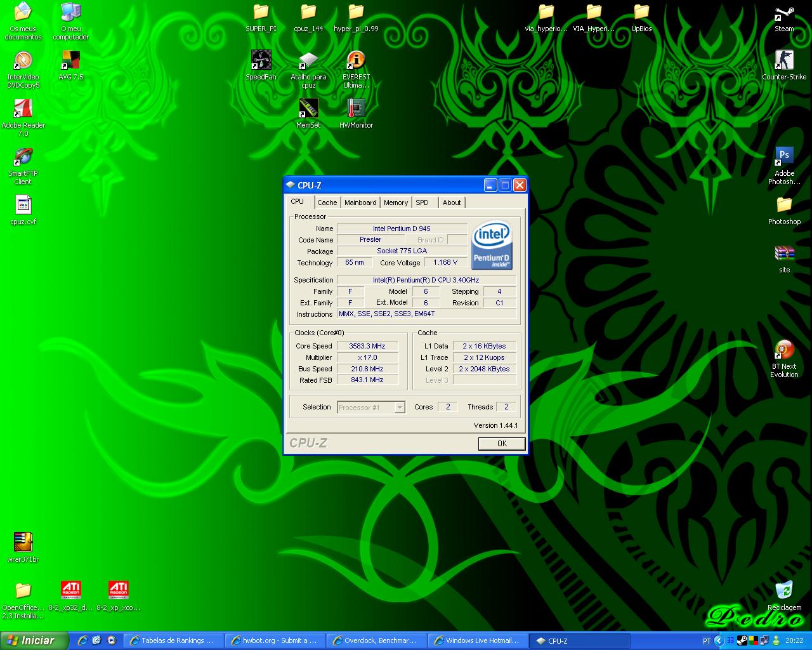Screen dimensions: 812x650
Task: Switch to Overclock, Benchmar taskbar window
Action: 377,640
